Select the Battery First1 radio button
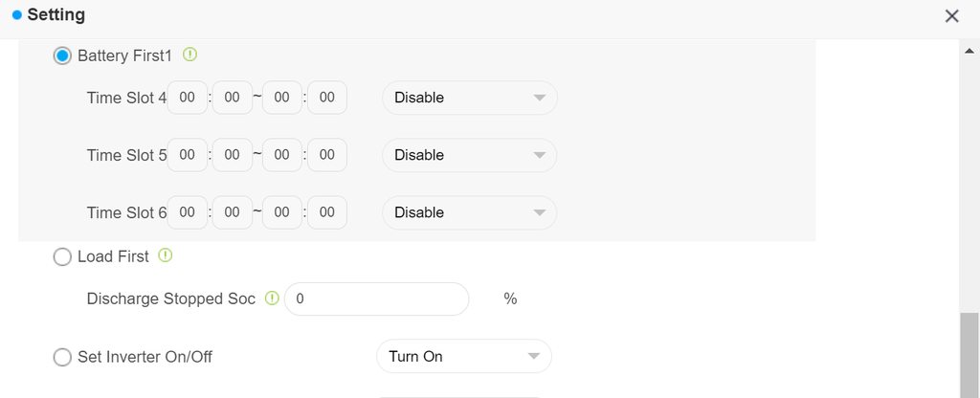The image size is (980, 398). point(62,56)
